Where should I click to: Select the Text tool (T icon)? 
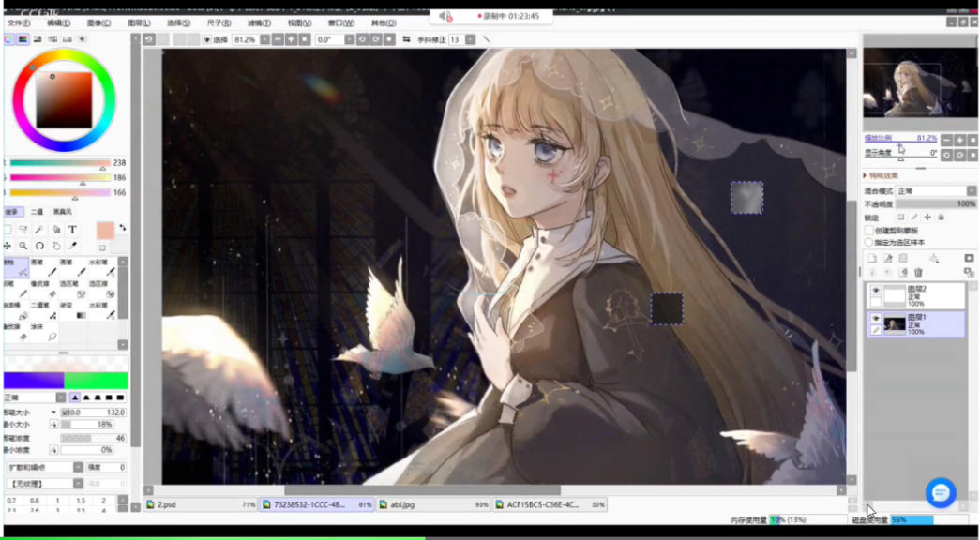[72, 230]
